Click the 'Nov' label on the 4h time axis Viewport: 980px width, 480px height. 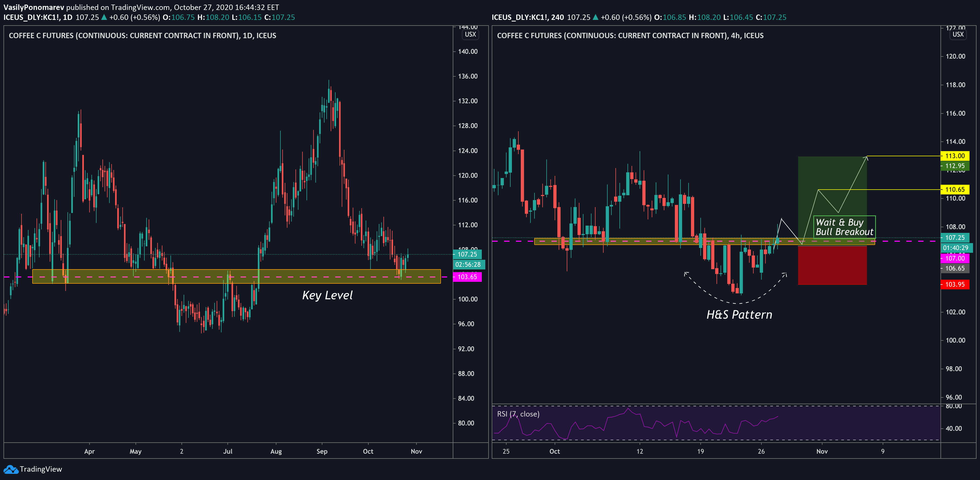point(822,451)
